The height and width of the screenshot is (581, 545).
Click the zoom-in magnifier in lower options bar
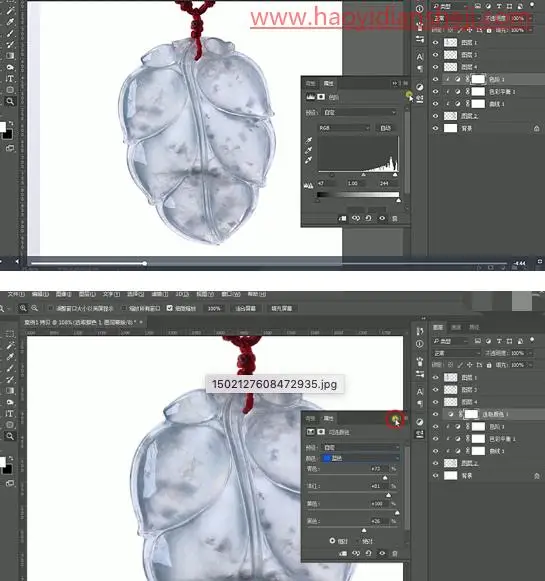coord(23,308)
